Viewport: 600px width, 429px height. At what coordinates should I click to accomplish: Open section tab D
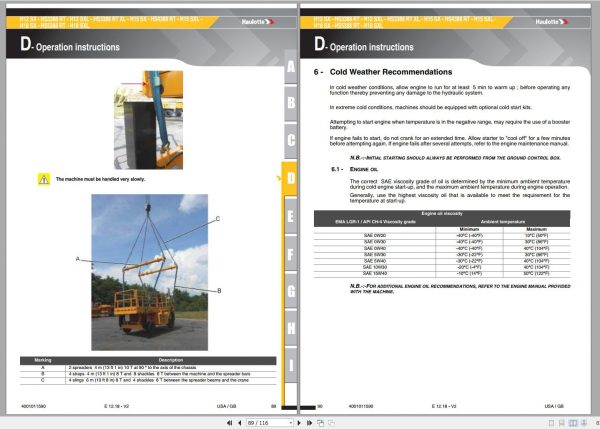[x=290, y=178]
